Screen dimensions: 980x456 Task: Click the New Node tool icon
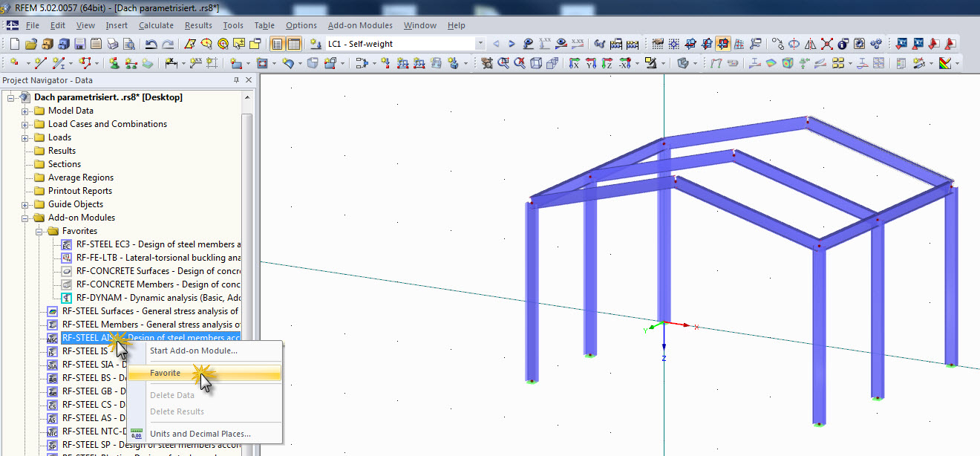[x=15, y=63]
